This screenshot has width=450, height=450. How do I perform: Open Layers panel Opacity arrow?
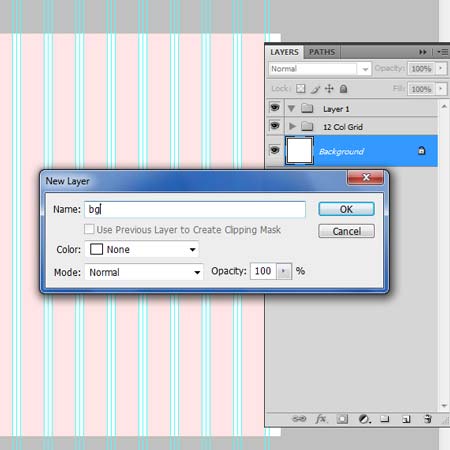pos(441,68)
